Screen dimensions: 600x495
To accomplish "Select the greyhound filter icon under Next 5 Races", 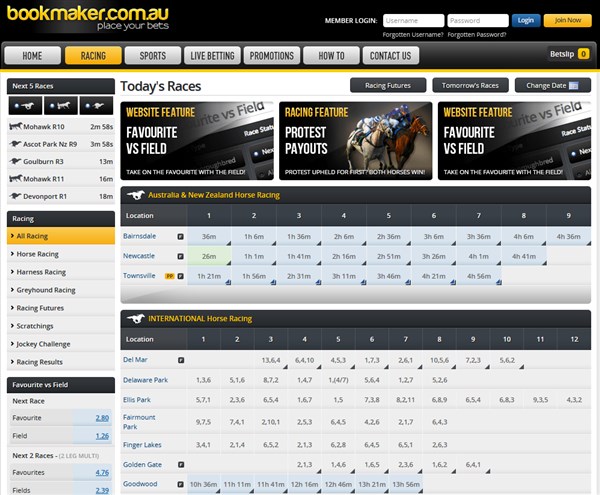I will [x=96, y=105].
